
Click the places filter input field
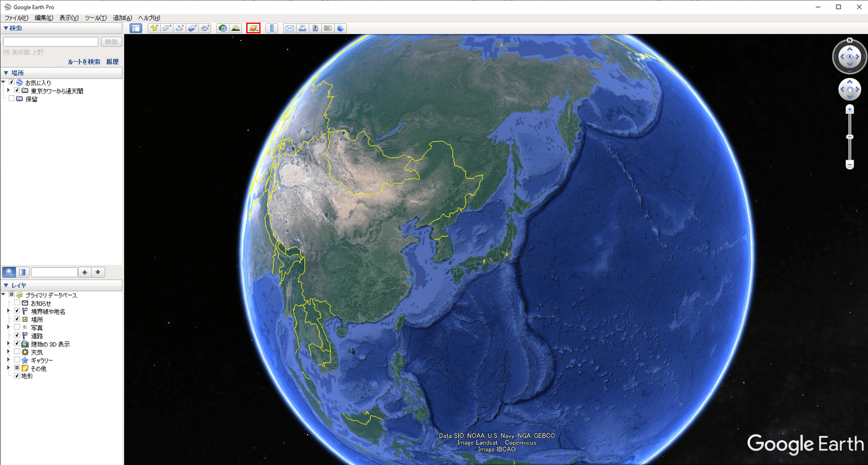tap(54, 272)
